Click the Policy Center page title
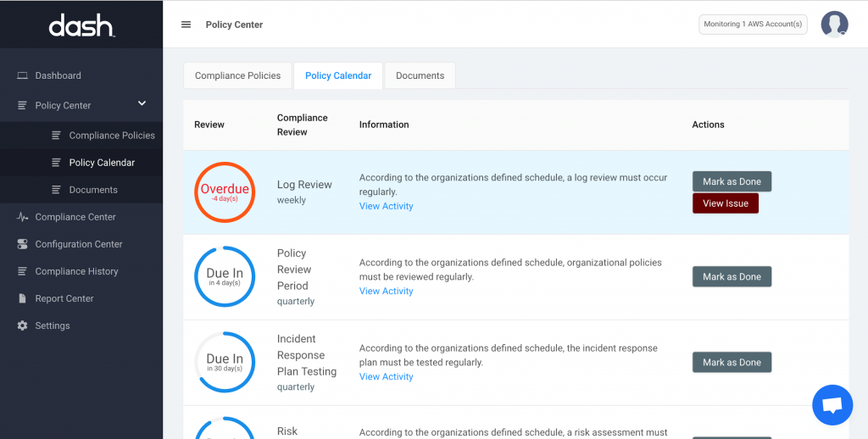Screen dimensions: 868x439 [x=234, y=25]
